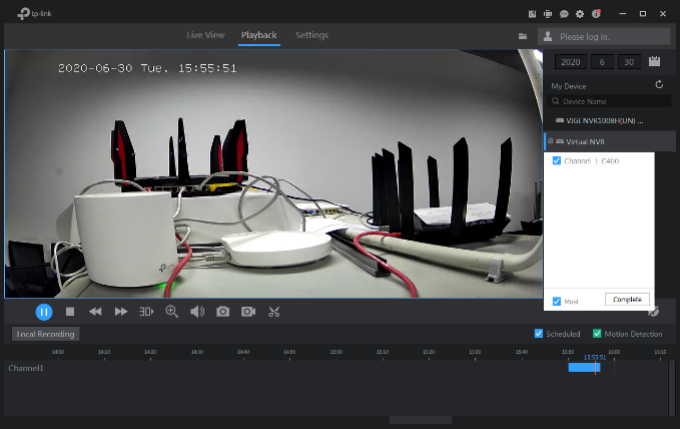The image size is (680, 429).
Task: Stop the video playback
Action: pos(70,312)
